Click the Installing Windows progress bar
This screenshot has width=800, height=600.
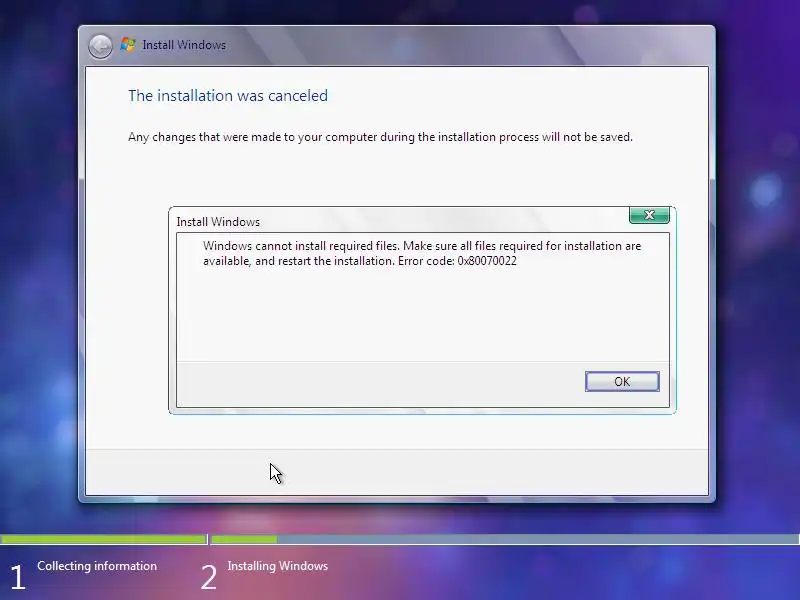coord(505,539)
